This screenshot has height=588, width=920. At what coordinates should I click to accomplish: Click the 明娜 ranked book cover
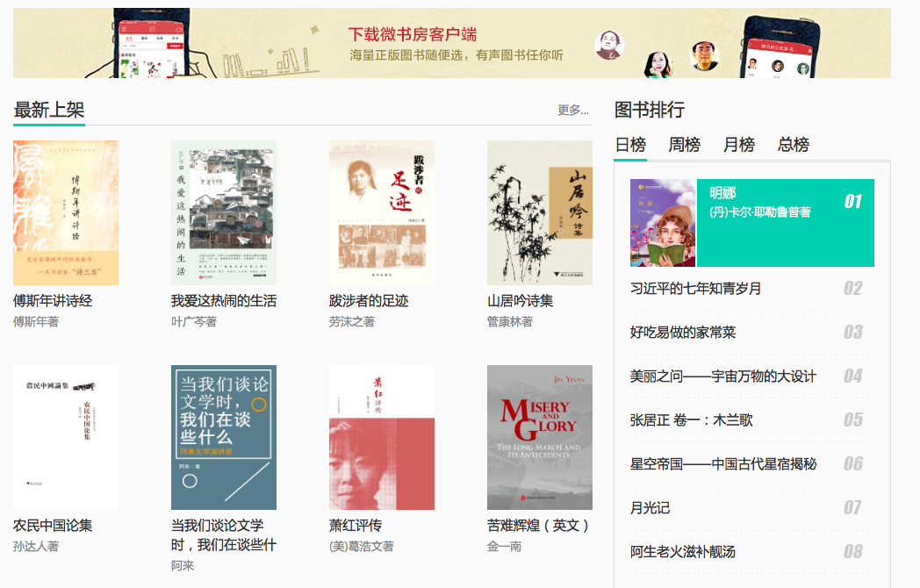pyautogui.click(x=663, y=223)
